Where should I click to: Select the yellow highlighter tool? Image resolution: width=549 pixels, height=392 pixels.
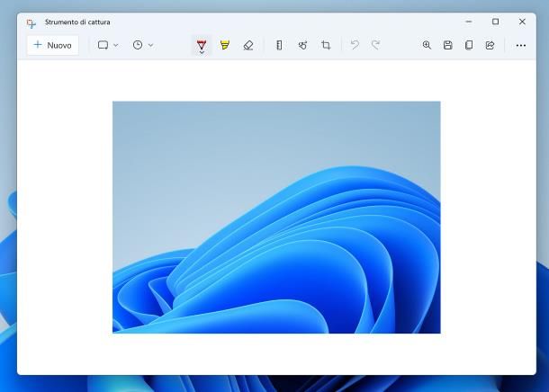(x=225, y=45)
